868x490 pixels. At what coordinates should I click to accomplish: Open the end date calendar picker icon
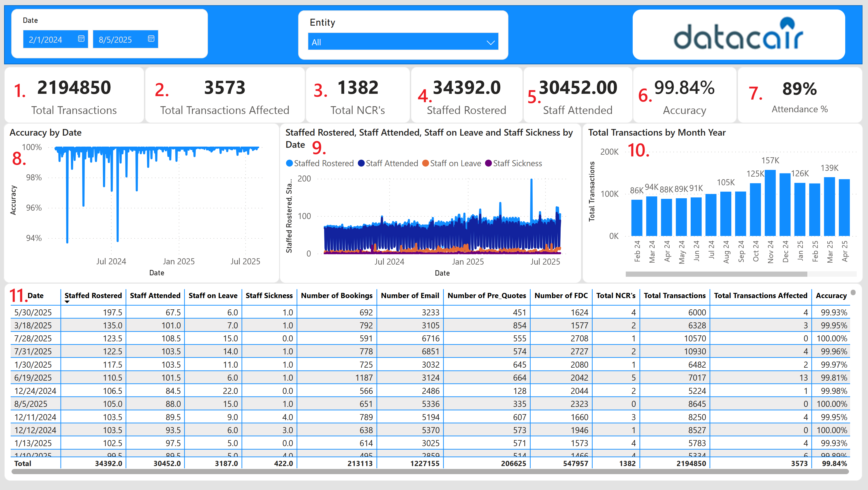(x=151, y=39)
